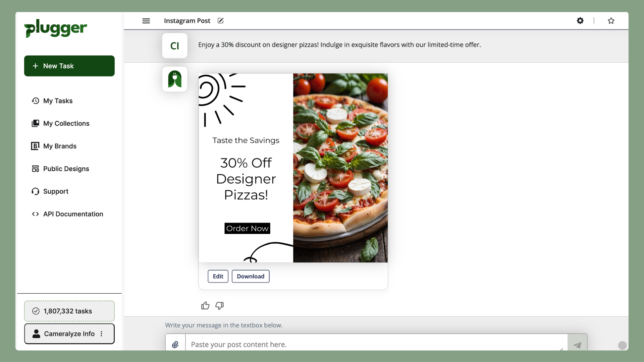Click the New Task button
Viewport: 644px width, 362px height.
[x=69, y=65]
